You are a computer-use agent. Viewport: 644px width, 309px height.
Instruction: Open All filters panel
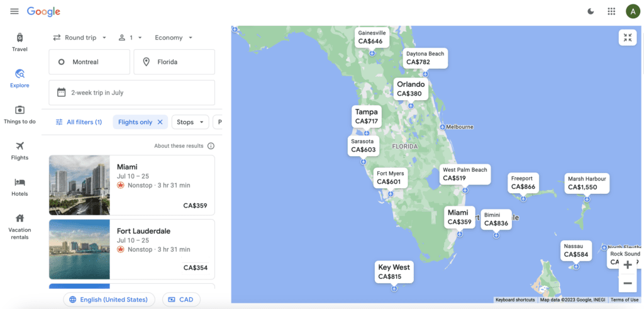[x=79, y=122]
